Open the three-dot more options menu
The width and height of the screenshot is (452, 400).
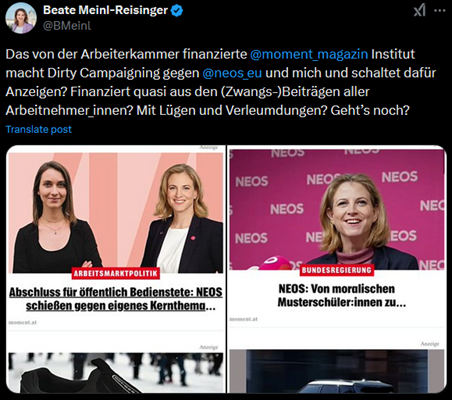point(440,11)
